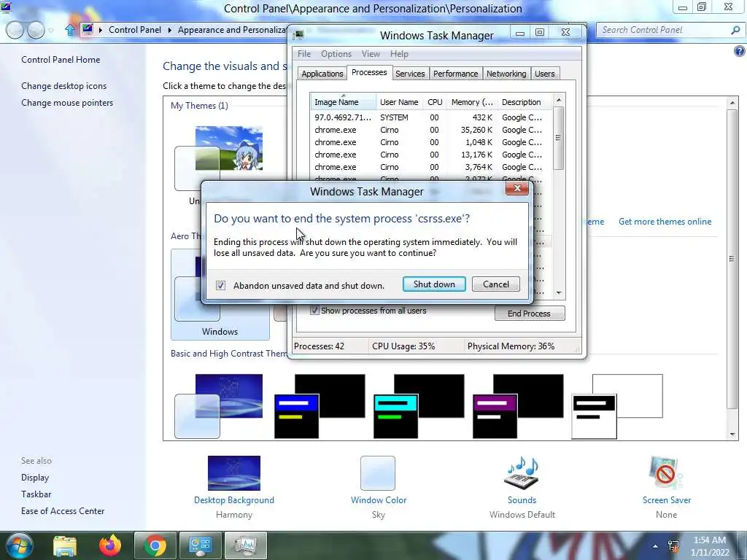This screenshot has width=747, height=560.
Task: Close the csrss.exe warning dialog
Action: 517,188
